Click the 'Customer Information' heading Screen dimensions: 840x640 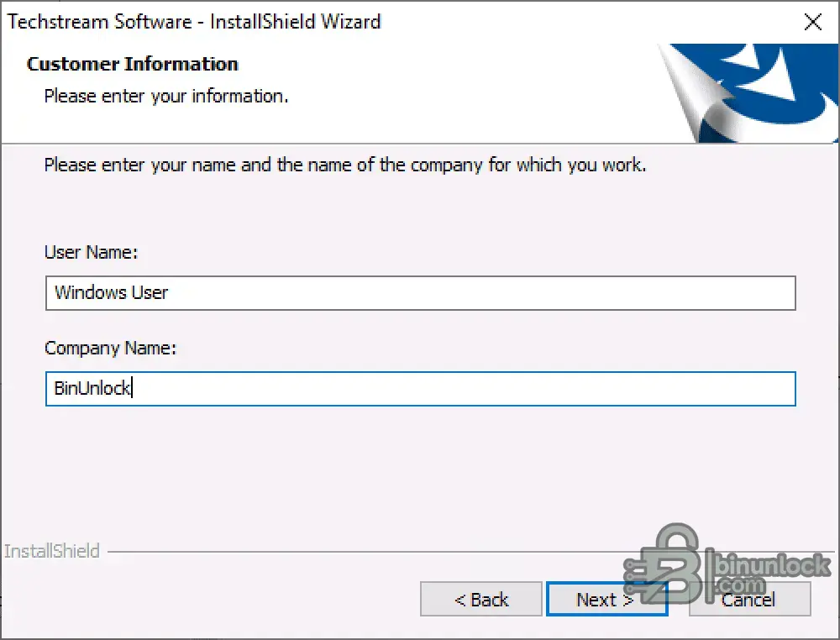(x=133, y=64)
